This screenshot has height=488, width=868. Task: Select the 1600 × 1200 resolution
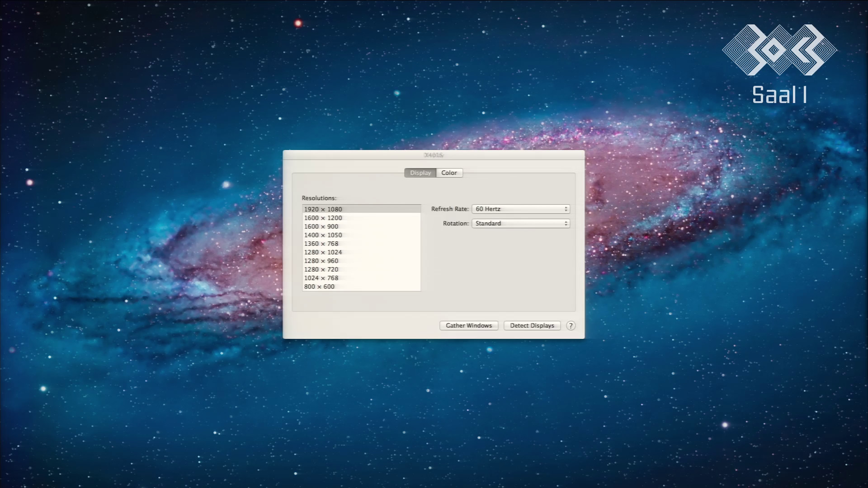point(361,218)
